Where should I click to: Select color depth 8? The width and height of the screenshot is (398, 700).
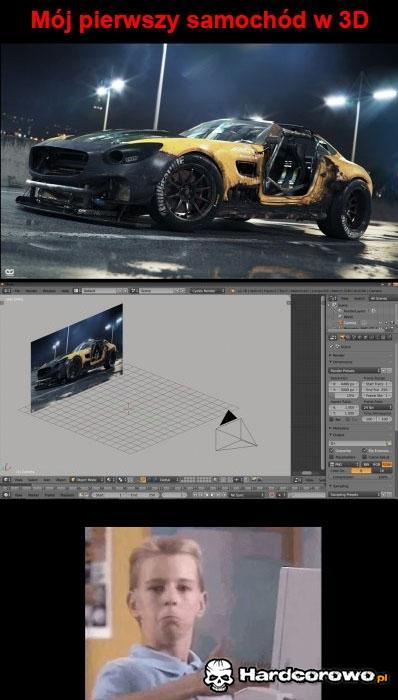click(361, 471)
